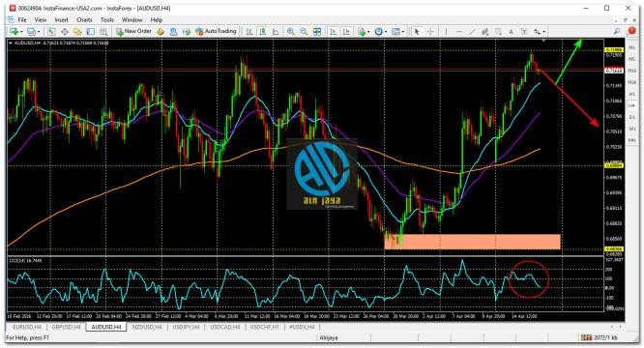This screenshot has width=644, height=348.
Task: Open the Window menu
Action: point(132,19)
